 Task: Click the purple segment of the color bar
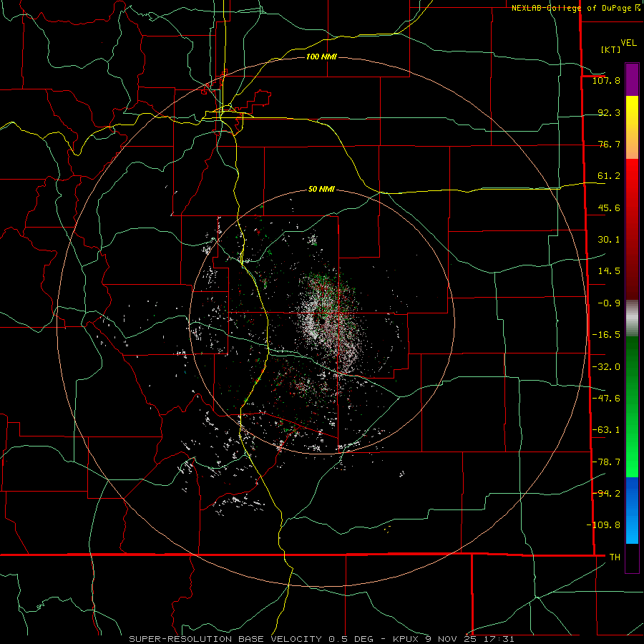coord(632,79)
